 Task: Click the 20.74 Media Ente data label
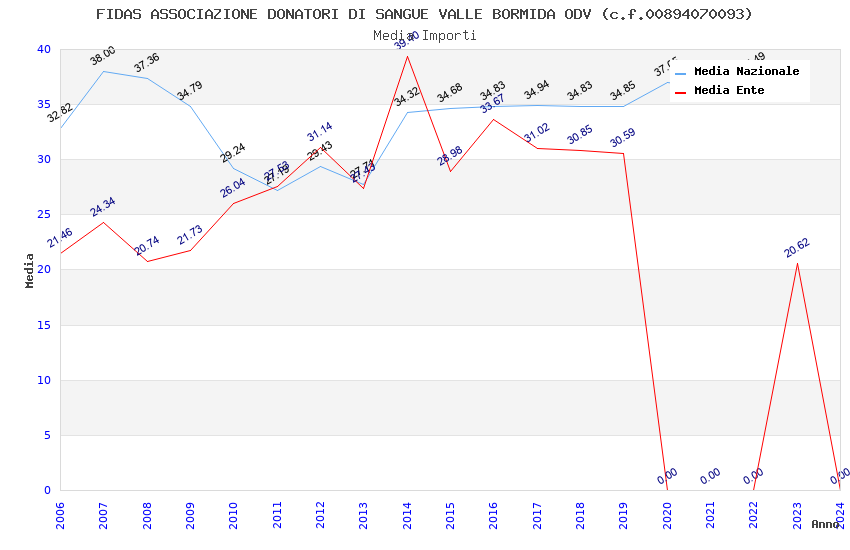[x=147, y=245]
